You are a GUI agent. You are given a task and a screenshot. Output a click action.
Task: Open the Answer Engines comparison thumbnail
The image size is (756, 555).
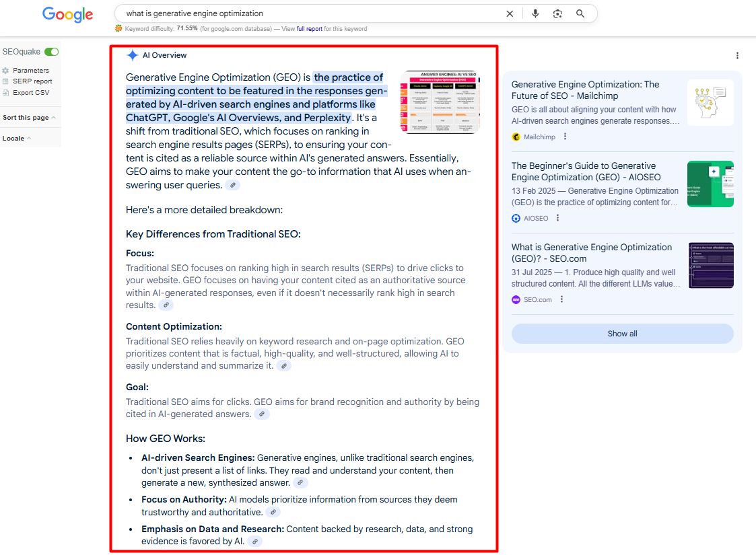click(x=440, y=102)
